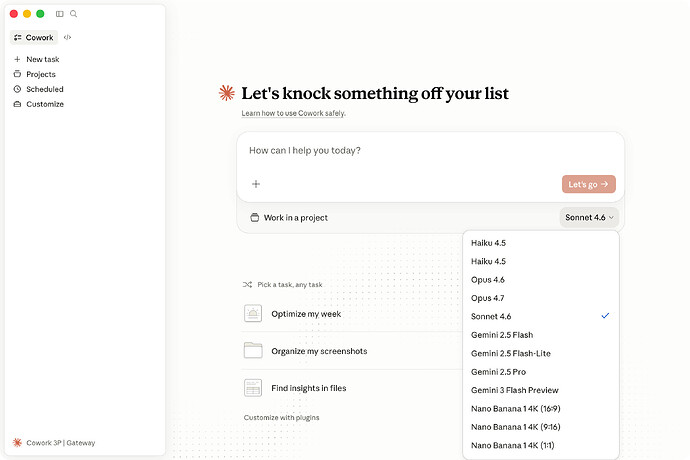The height and width of the screenshot is (460, 690).
Task: Toggle the sidebar panel icon
Action: (59, 14)
